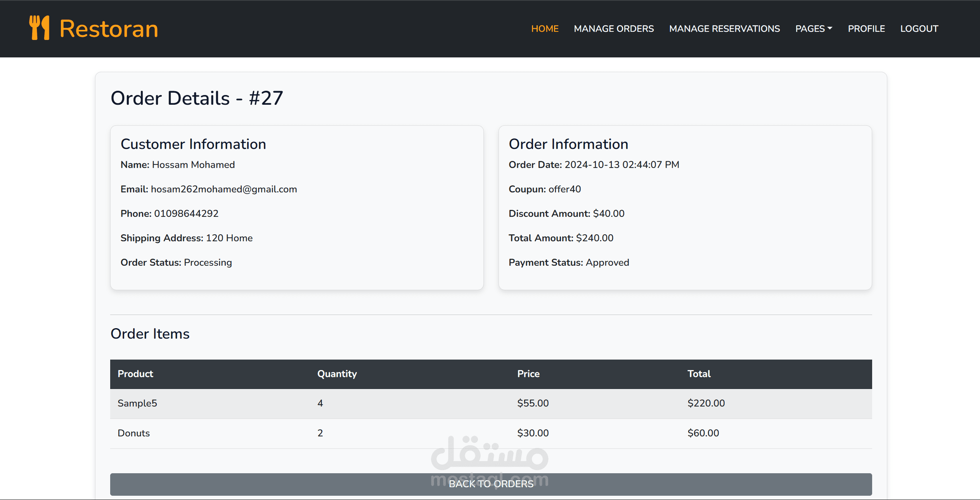Go to the HOME nav link
The image size is (980, 500).
(x=544, y=29)
